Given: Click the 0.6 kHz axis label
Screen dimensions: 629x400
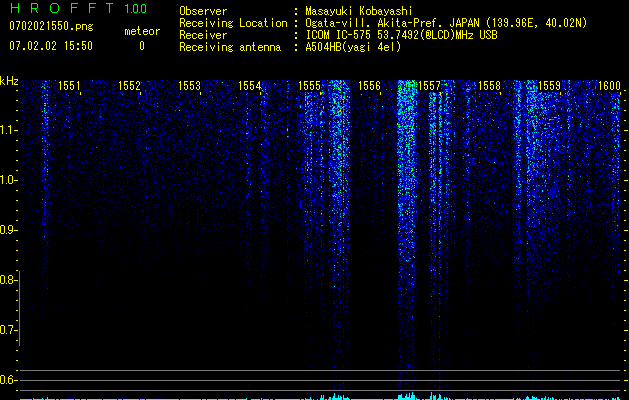Looking at the screenshot, I should pyautogui.click(x=7, y=380).
